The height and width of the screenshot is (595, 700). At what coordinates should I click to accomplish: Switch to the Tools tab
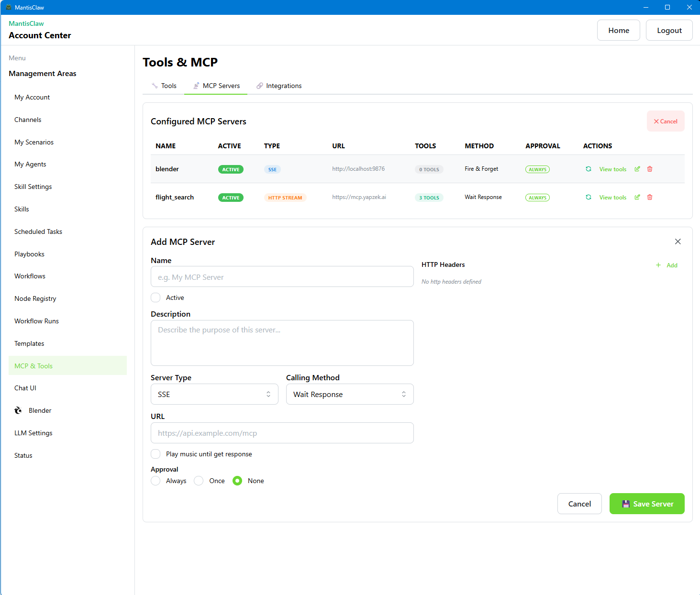164,86
